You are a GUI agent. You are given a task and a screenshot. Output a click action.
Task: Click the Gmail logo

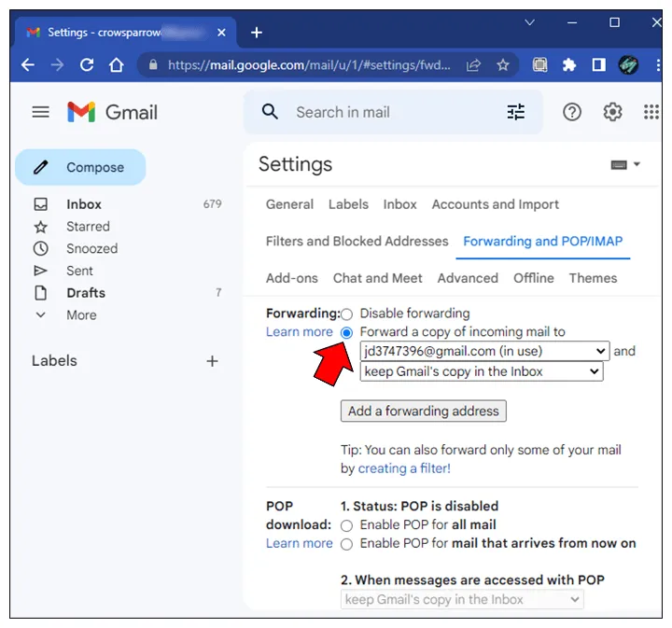tap(112, 112)
